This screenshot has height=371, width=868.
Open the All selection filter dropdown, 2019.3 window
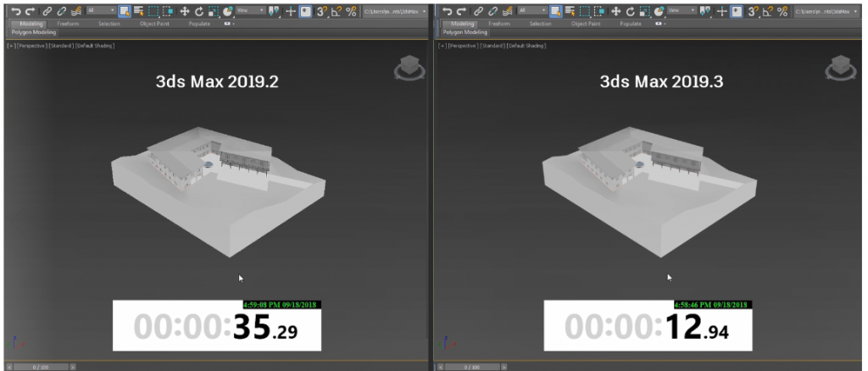[x=532, y=10]
